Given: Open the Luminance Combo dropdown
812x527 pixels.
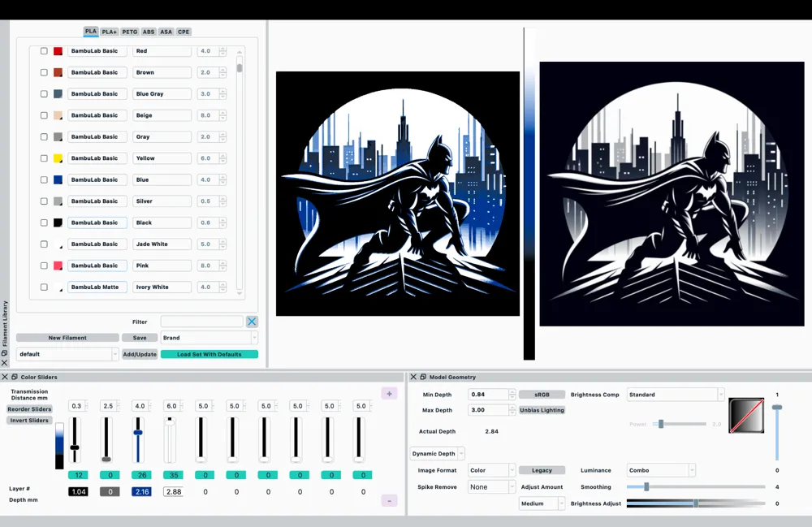Looking at the screenshot, I should click(x=660, y=470).
